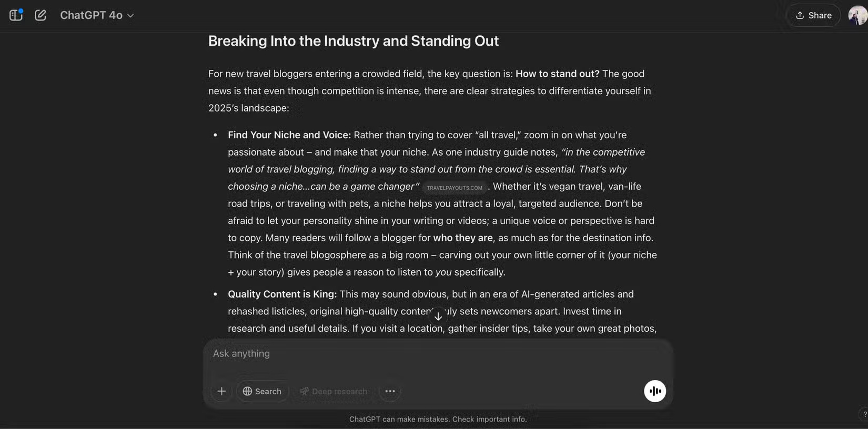
Task: Open the travelpayouts.com citation link
Action: 455,188
